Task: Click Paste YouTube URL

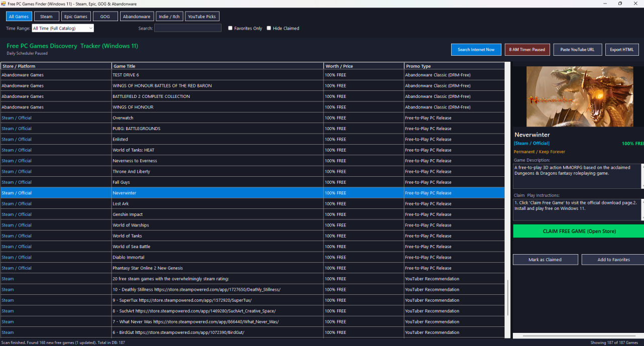Action: click(x=578, y=50)
